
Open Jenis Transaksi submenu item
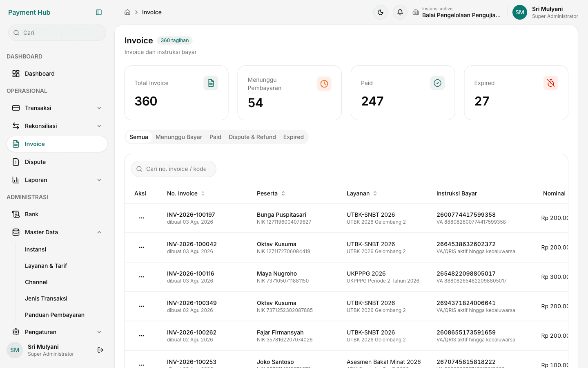tap(61, 298)
